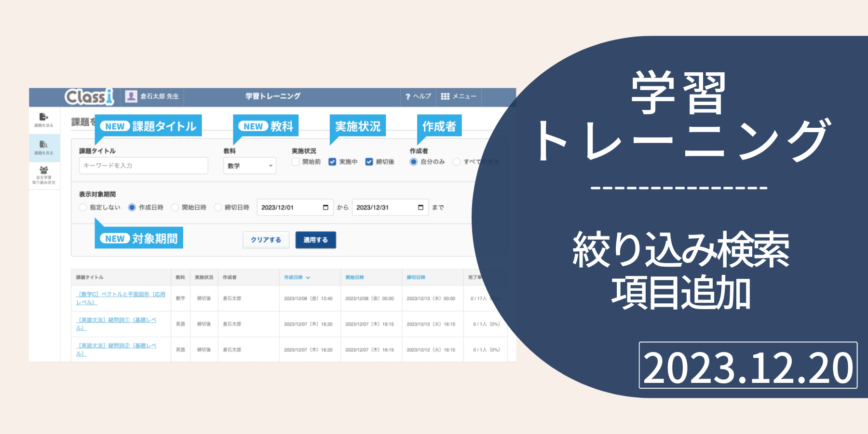The height and width of the screenshot is (434, 868).
Task: Open 自主学習取り組み状況 in the sidebar
Action: tap(44, 176)
